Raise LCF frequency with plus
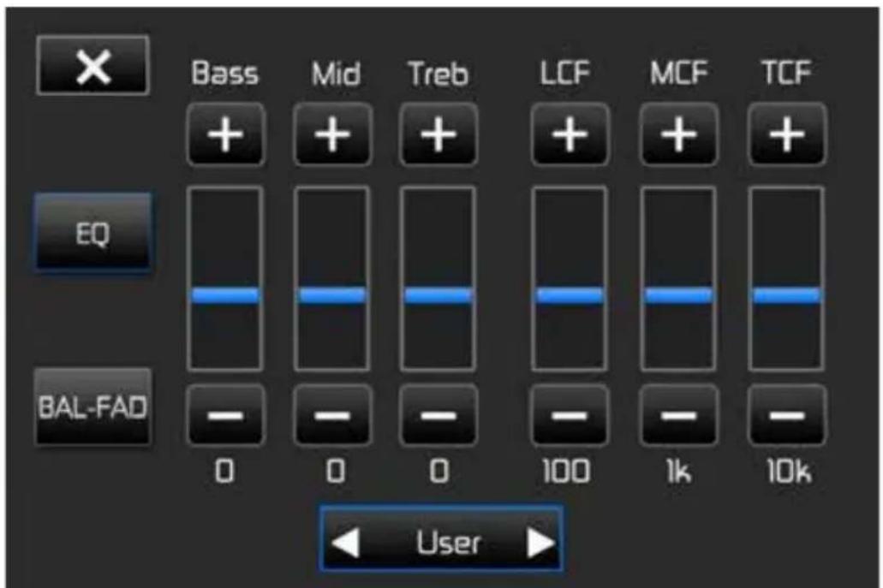 [x=570, y=134]
